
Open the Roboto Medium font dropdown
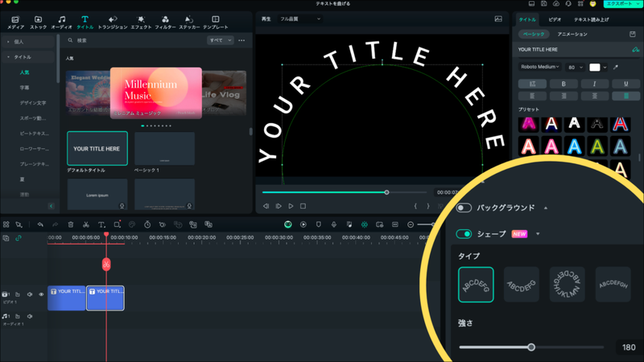point(539,67)
